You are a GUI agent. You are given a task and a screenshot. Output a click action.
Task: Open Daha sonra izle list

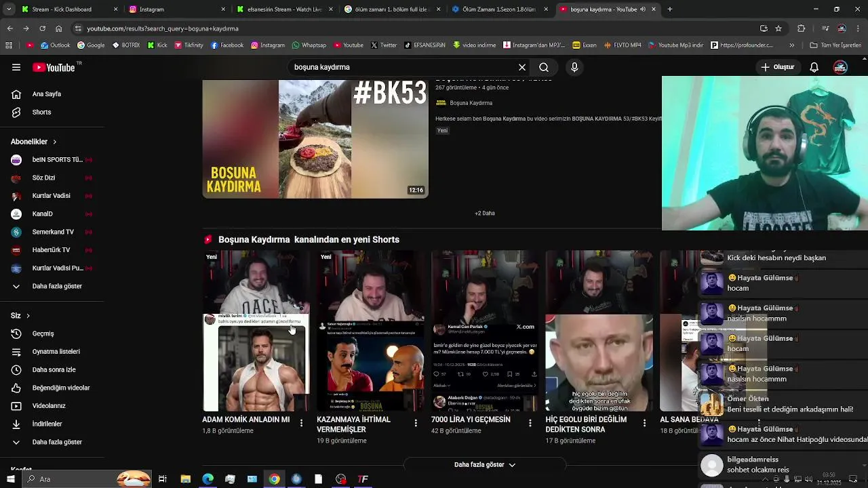tap(54, 369)
